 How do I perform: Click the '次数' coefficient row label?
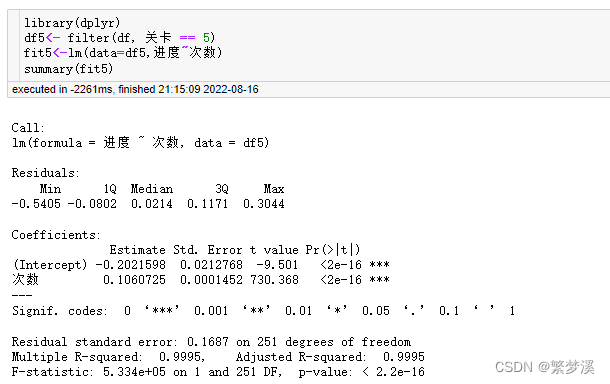25,279
